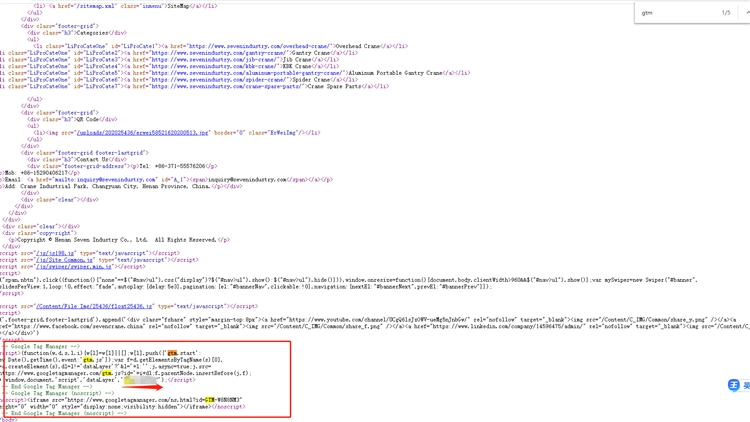Screen dimensions: 750x422
Task: Click the previous match arrow in find bar
Action: coord(747,13)
